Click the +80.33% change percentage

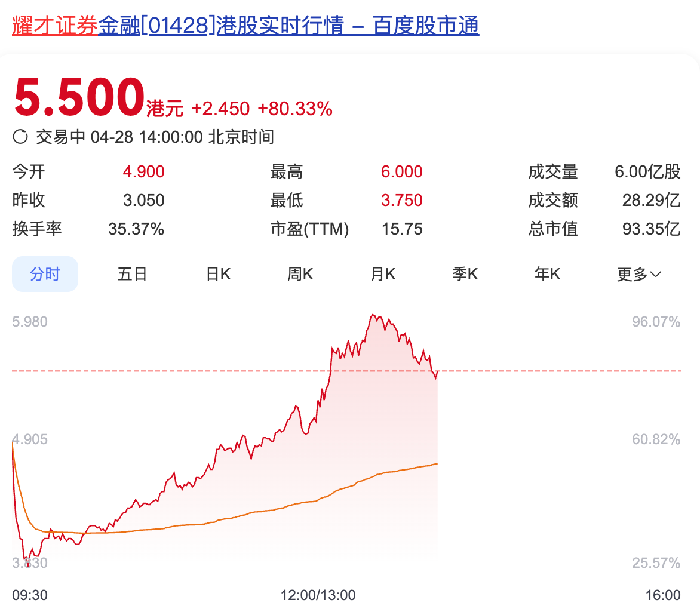click(295, 109)
